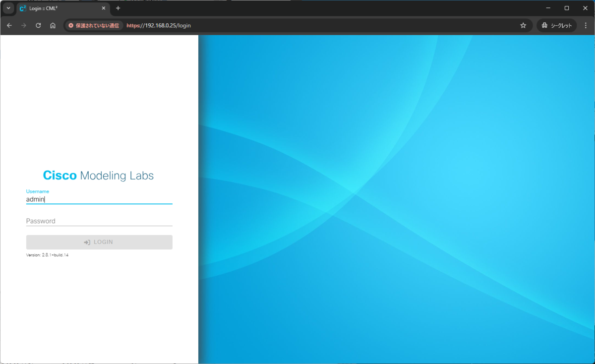Focus the Username field containing admin
The width and height of the screenshot is (595, 364).
99,199
